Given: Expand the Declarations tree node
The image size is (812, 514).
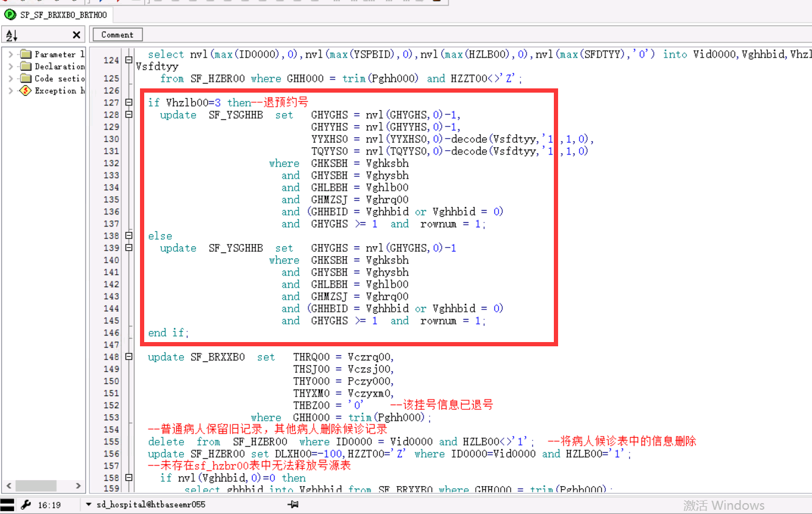Looking at the screenshot, I should coord(10,67).
